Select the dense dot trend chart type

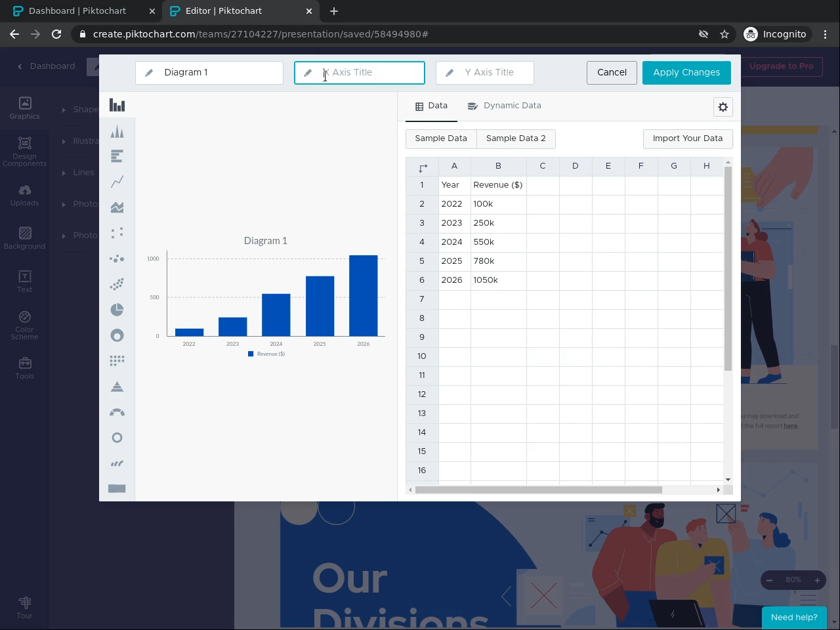[117, 284]
